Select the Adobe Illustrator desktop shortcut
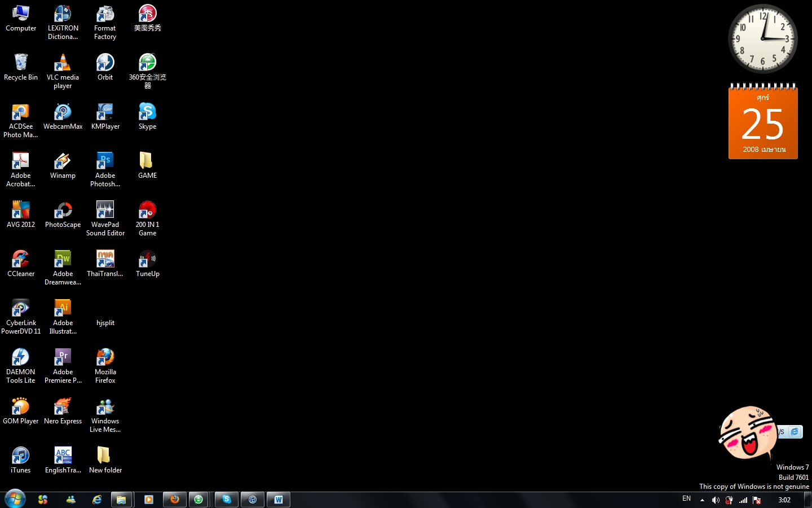Image resolution: width=812 pixels, height=508 pixels. 63,317
